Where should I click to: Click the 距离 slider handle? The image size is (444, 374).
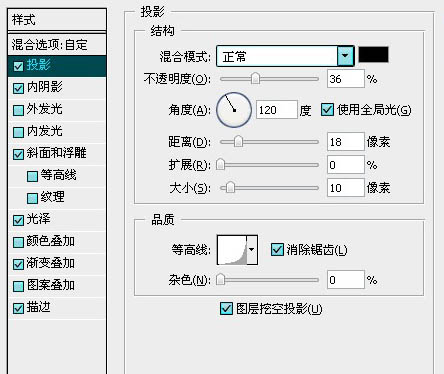tap(238, 142)
